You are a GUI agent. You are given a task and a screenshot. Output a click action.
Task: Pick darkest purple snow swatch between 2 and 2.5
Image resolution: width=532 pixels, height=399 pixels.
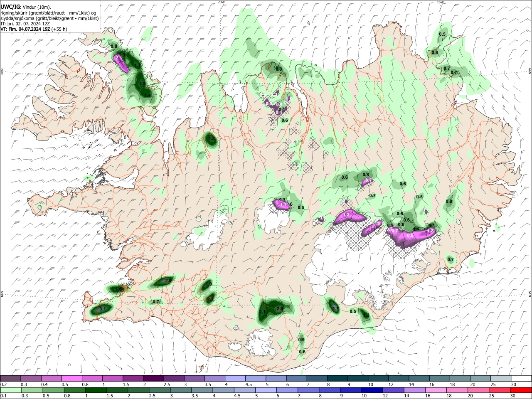coord(153,378)
